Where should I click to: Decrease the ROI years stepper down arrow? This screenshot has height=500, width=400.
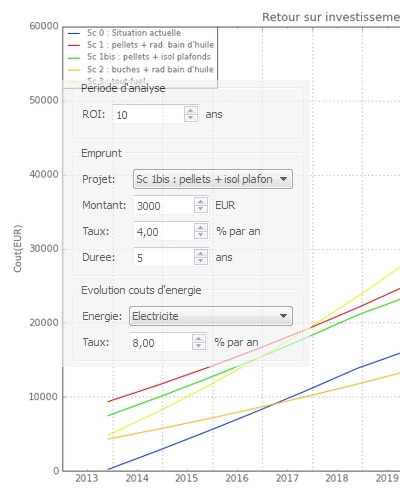[191, 118]
